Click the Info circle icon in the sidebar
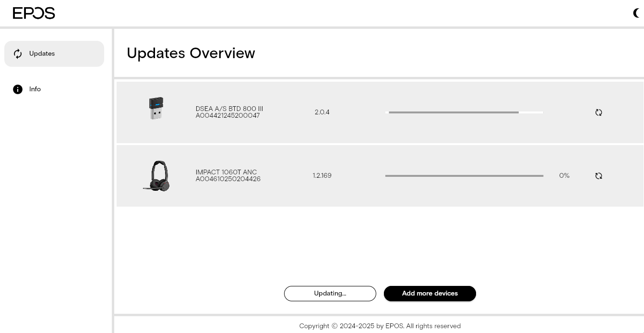Image resolution: width=644 pixels, height=333 pixels. tap(18, 89)
